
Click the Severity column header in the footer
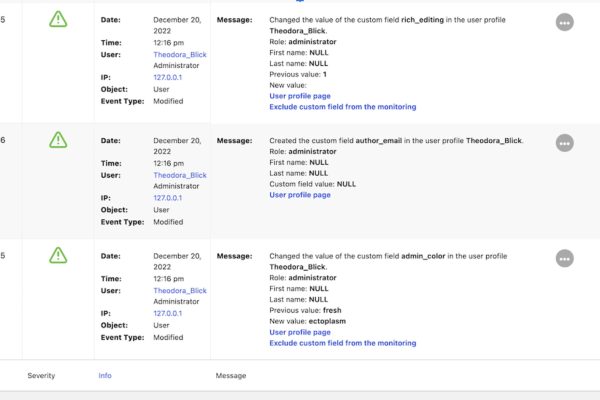click(x=41, y=376)
